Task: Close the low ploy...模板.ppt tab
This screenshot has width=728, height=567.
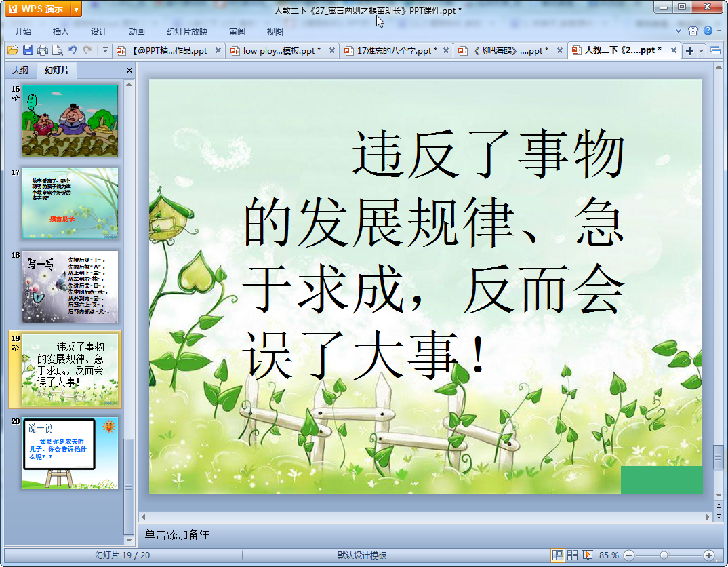Action: [332, 51]
